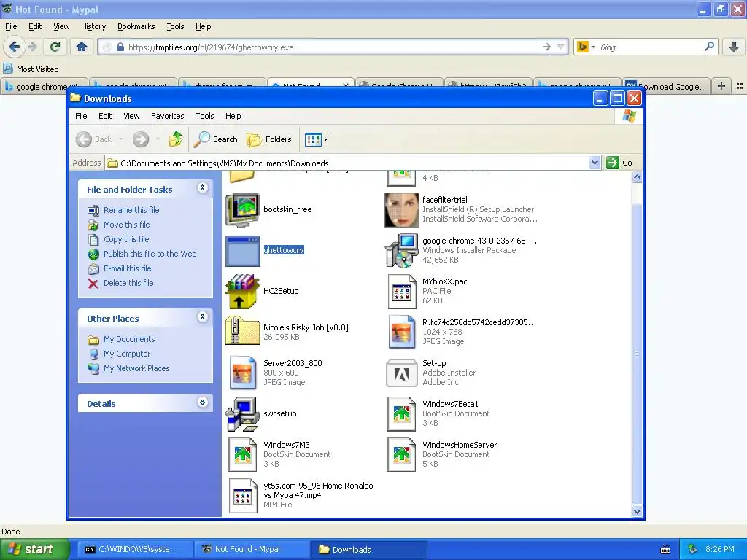Screen dimensions: 747x560
Task: Collapse File and Folder Tasks panel
Action: (x=202, y=188)
